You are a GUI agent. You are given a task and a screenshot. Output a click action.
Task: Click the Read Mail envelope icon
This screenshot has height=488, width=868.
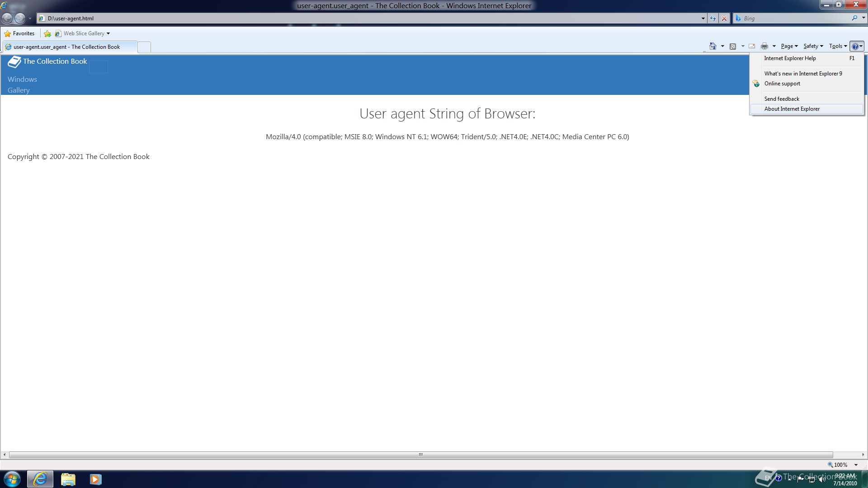(752, 46)
